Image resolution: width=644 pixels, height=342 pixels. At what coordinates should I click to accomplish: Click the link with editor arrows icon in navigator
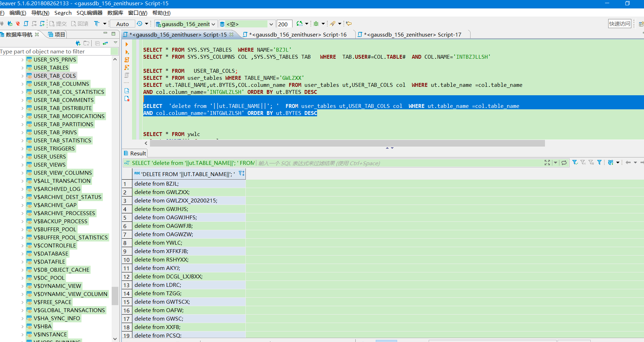tap(105, 43)
